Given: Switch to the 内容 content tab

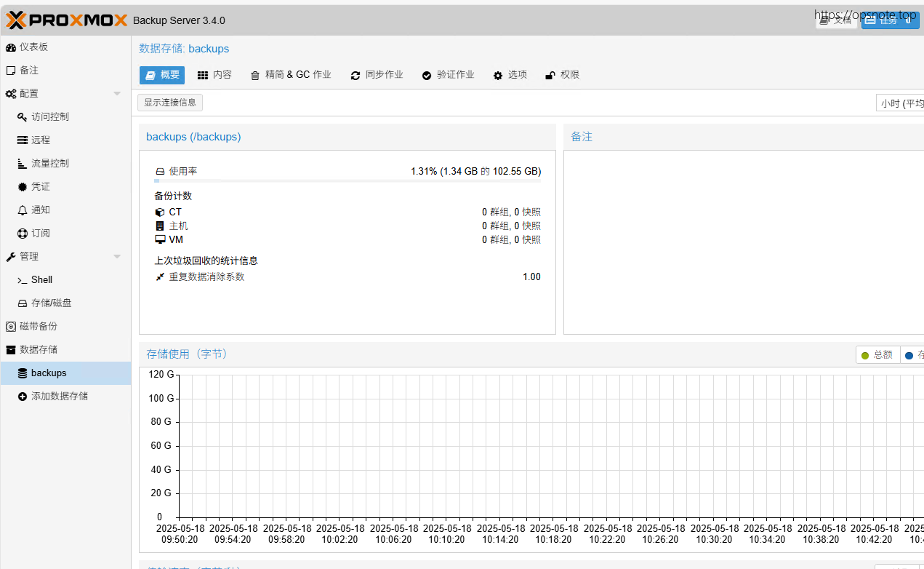Looking at the screenshot, I should point(214,75).
